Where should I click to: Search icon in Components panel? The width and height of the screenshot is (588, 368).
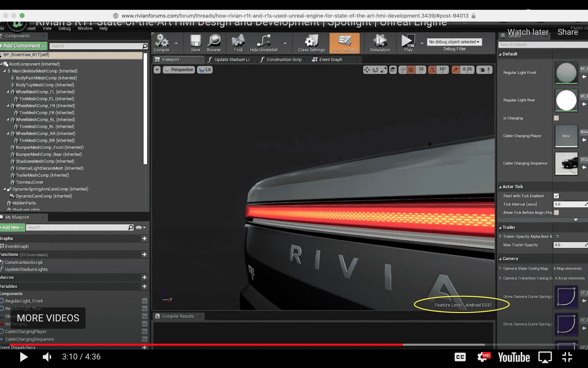point(145,46)
